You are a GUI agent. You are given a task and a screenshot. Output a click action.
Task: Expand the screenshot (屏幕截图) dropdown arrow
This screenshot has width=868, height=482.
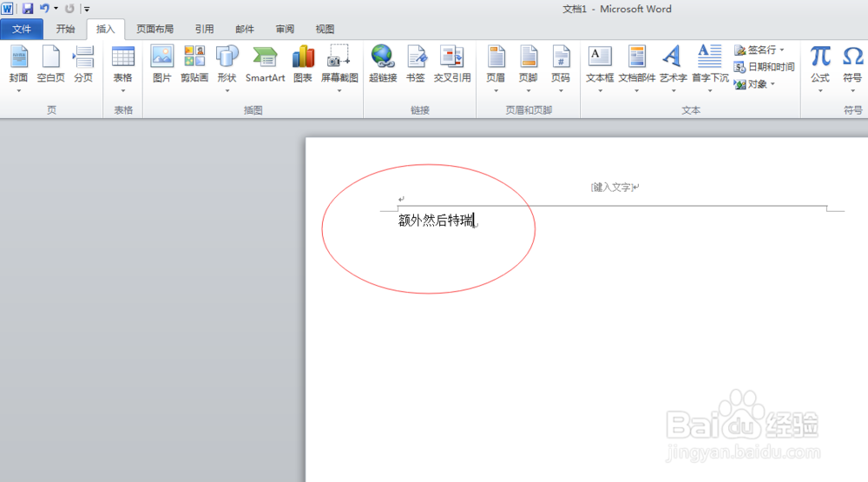click(339, 91)
